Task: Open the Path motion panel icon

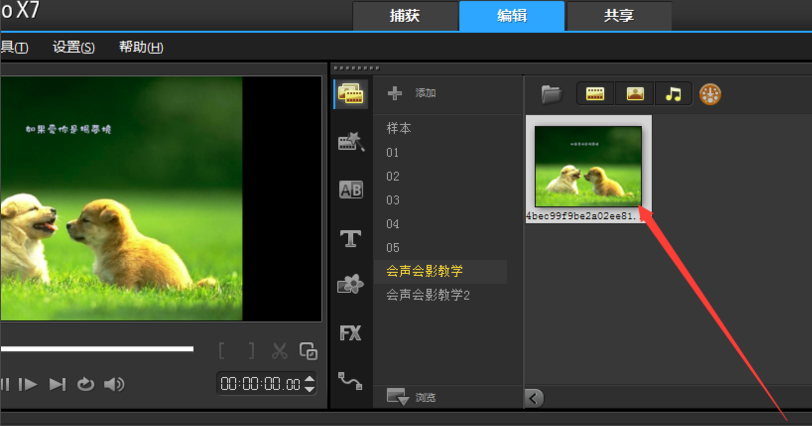Action: pyautogui.click(x=351, y=380)
